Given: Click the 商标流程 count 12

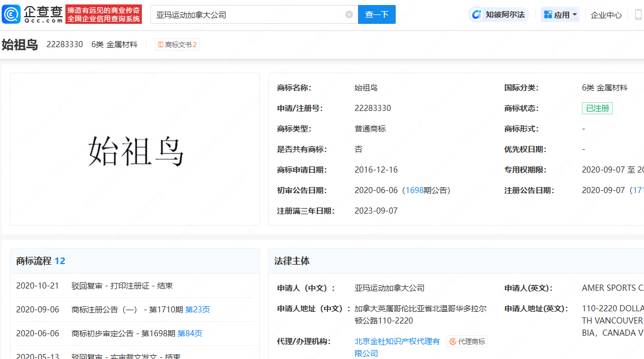Looking at the screenshot, I should (60, 261).
